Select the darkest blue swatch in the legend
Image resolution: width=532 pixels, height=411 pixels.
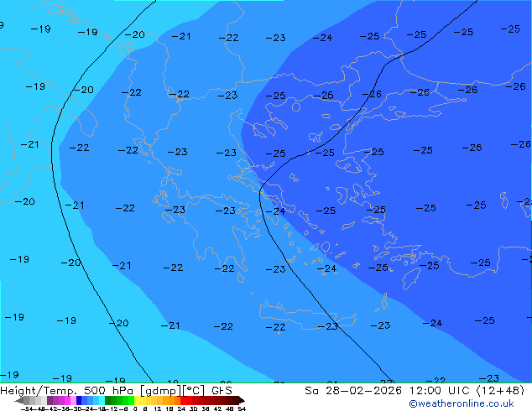[79, 401]
